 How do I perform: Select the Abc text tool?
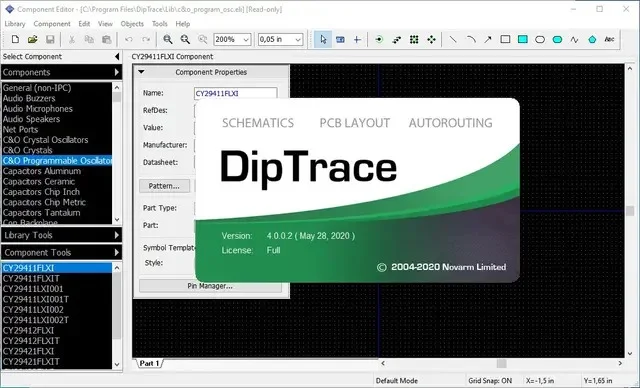pyautogui.click(x=609, y=39)
